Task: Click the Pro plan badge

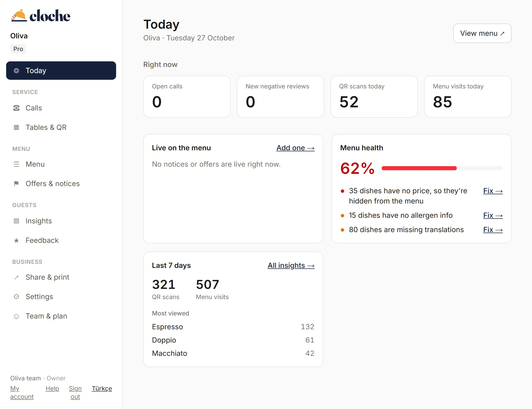Action: (x=18, y=49)
